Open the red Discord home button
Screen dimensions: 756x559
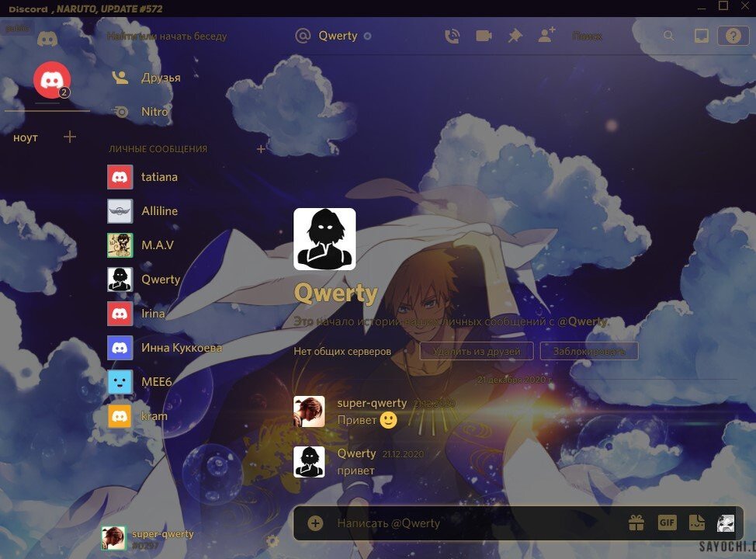pos(52,80)
